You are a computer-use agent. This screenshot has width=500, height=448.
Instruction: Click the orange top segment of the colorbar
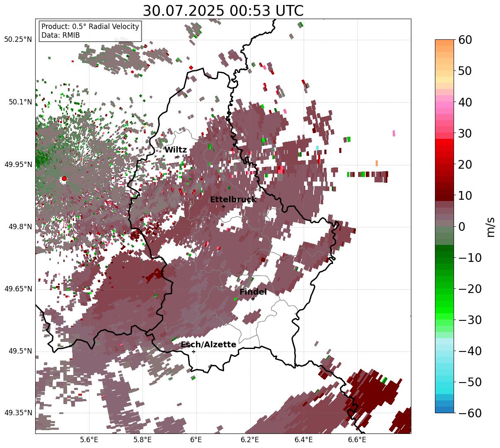coord(444,43)
